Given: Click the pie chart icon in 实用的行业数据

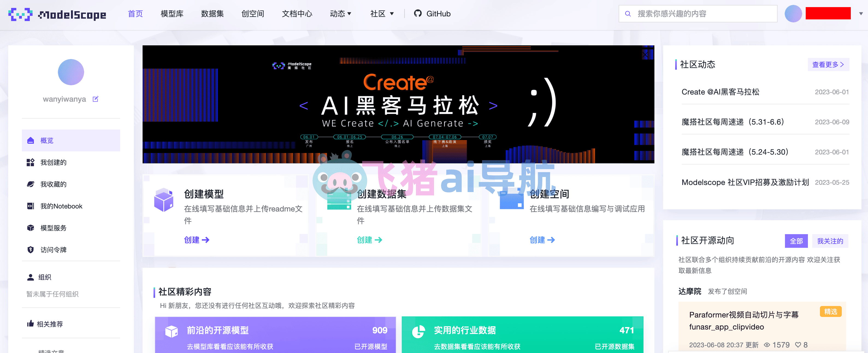Looking at the screenshot, I should pos(418,332).
